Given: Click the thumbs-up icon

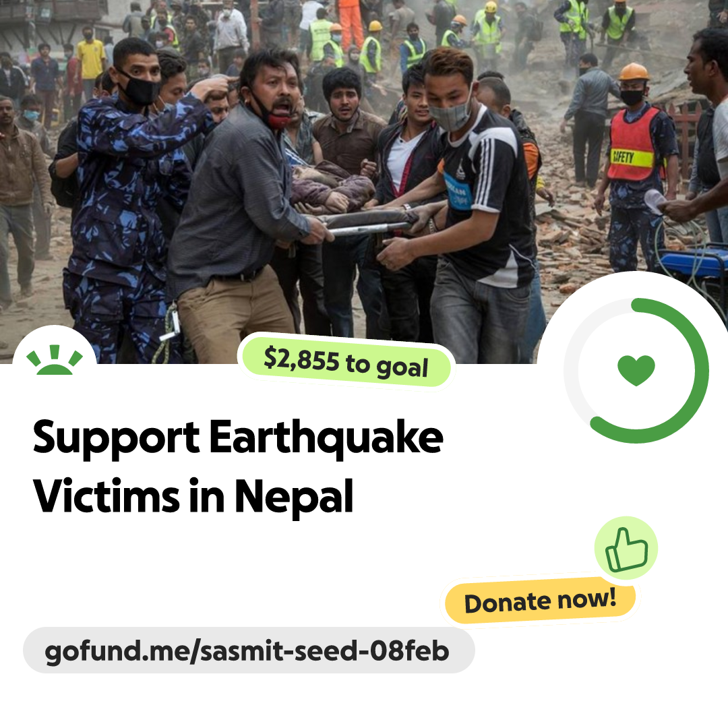Looking at the screenshot, I should 626,548.
